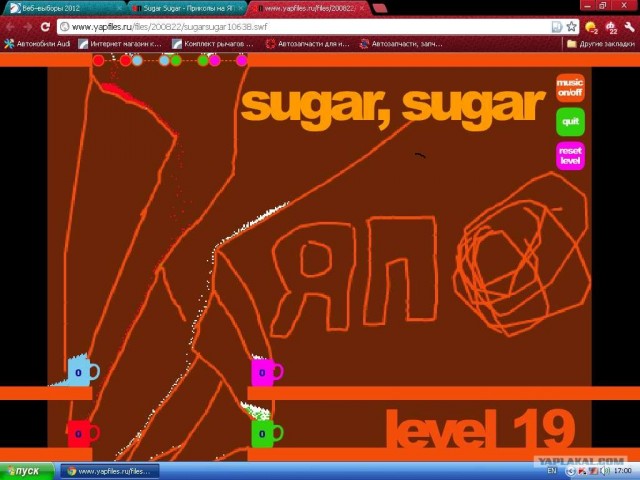The image size is (640, 480).
Task: Click the browser Back arrow
Action: pyautogui.click(x=10, y=27)
